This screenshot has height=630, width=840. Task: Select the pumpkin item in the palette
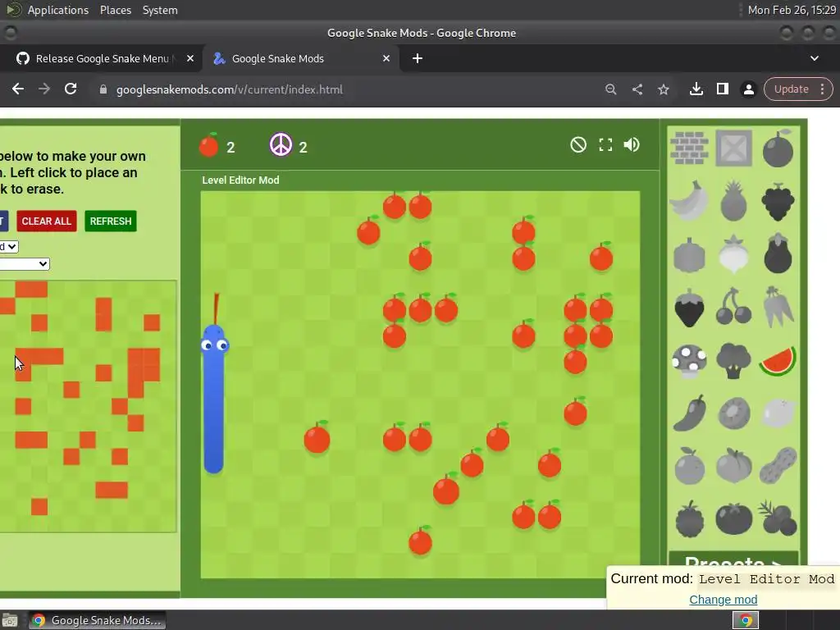(689, 255)
